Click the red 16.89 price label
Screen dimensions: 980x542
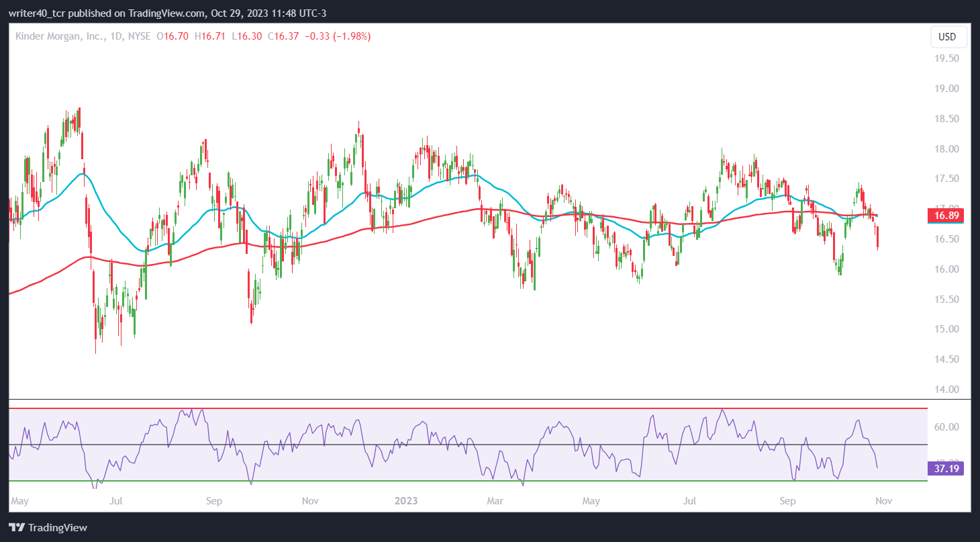(945, 216)
